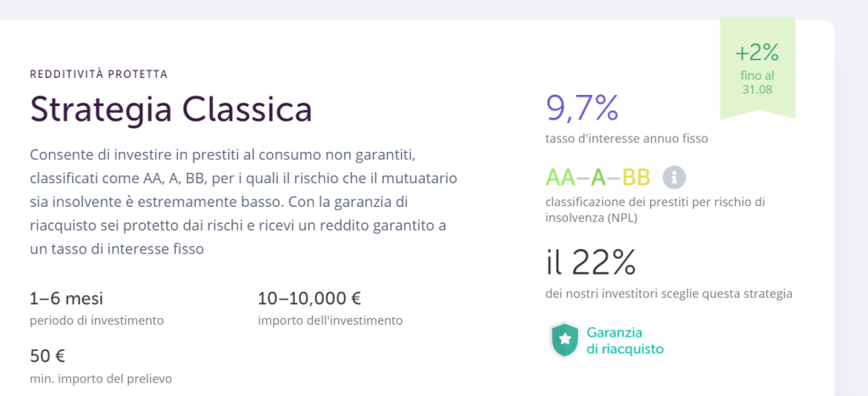Click the +2% bonus ribbon badge
868x396 pixels.
click(757, 68)
